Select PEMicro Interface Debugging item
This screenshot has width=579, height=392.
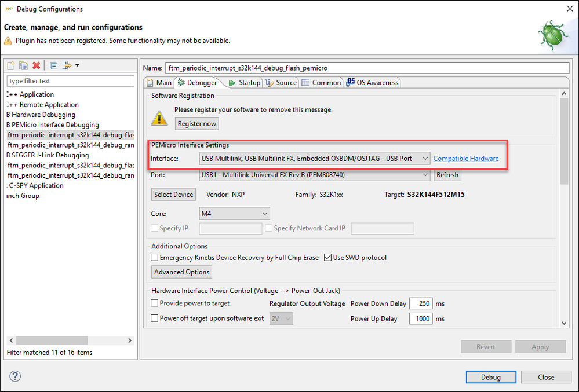point(53,125)
